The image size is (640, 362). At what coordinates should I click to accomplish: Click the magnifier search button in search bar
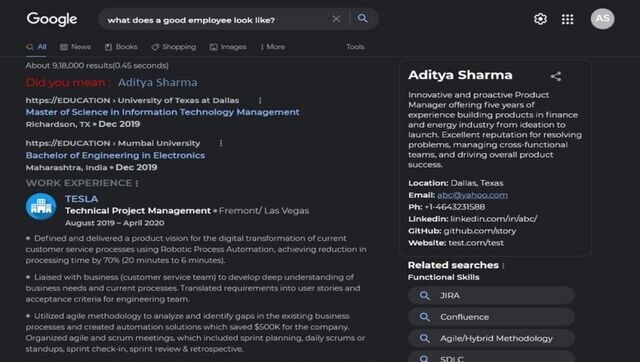[x=362, y=18]
